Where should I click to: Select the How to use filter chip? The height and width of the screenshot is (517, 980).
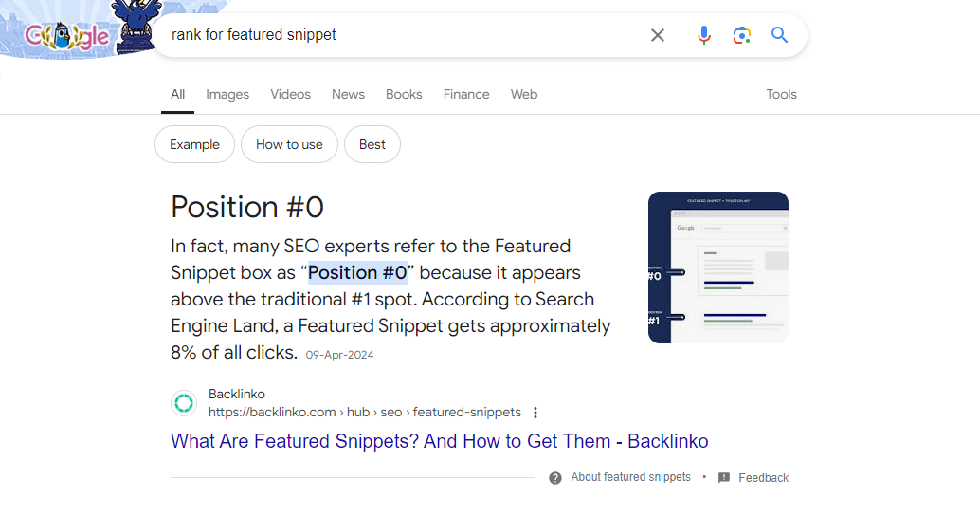click(289, 144)
